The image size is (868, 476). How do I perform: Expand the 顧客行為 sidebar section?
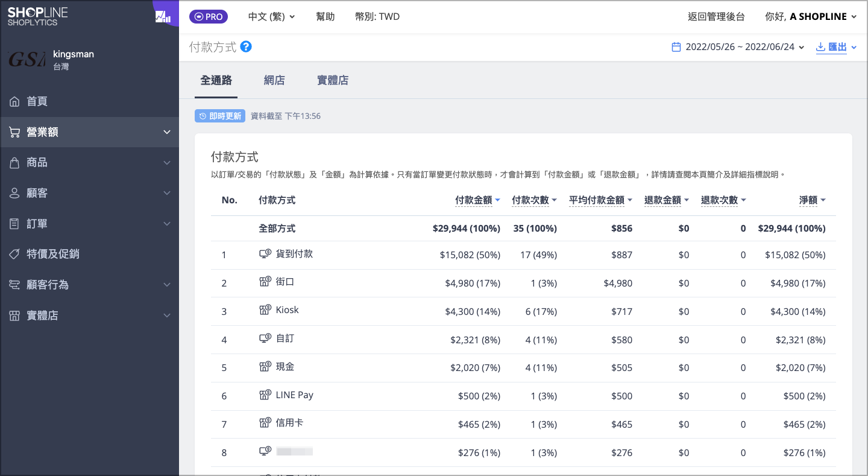coord(167,285)
